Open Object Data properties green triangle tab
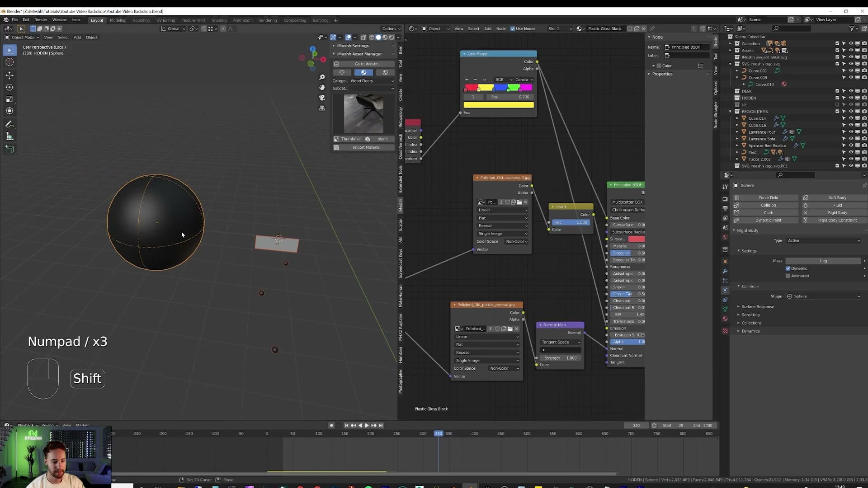868x488 pixels. (725, 310)
